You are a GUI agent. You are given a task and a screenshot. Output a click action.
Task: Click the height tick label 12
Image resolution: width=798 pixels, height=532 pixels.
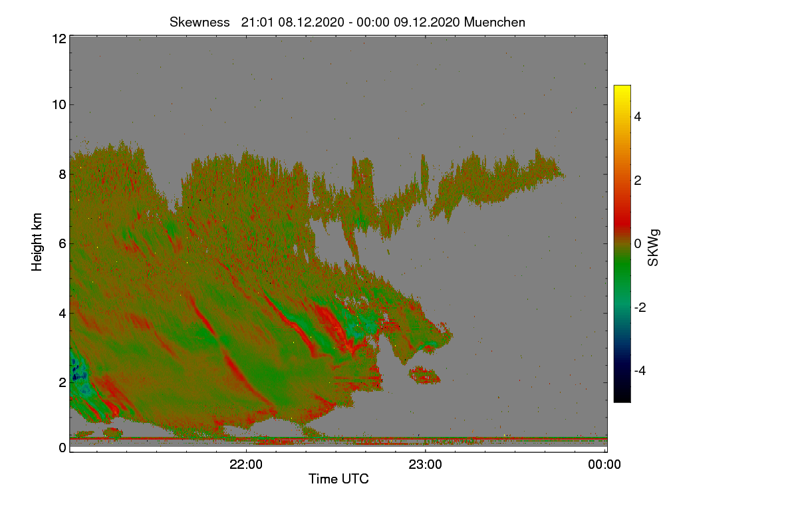pos(58,39)
